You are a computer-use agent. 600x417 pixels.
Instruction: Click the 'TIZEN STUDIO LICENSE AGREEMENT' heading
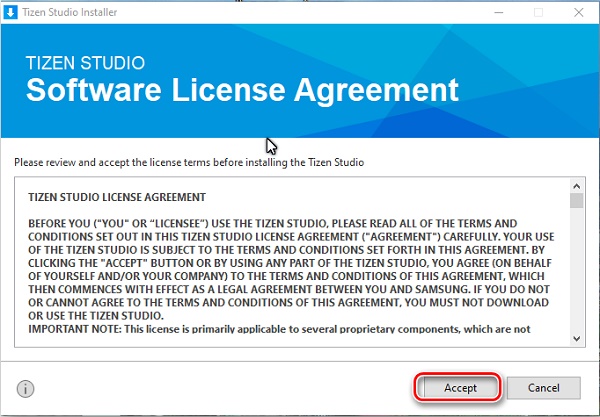(117, 197)
